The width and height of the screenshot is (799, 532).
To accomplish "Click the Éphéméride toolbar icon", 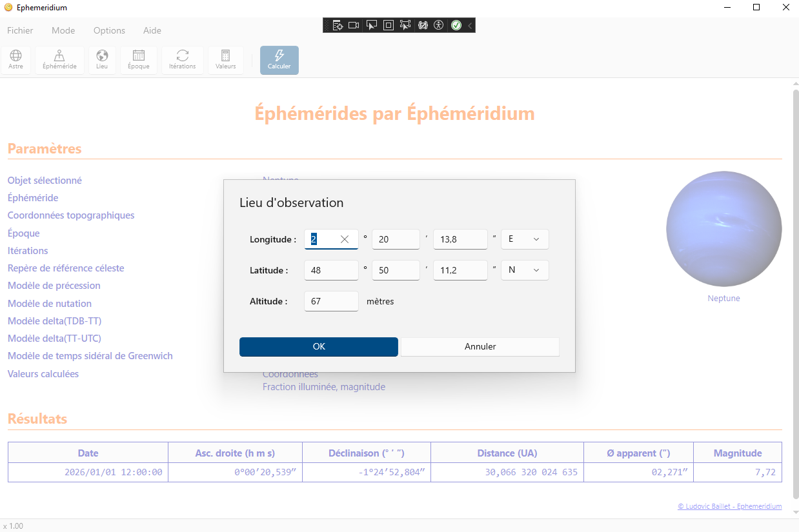I will click(x=59, y=60).
